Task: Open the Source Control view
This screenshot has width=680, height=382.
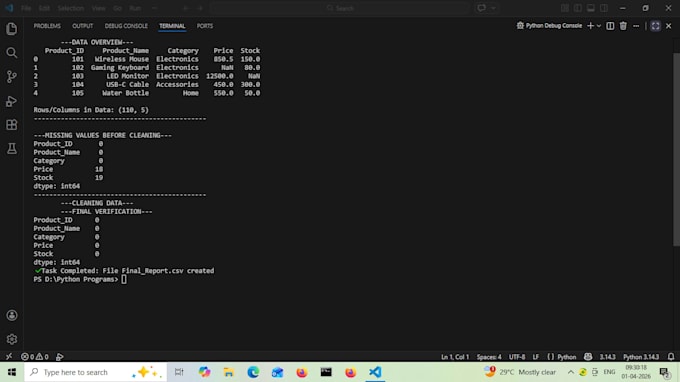Action: click(x=12, y=77)
